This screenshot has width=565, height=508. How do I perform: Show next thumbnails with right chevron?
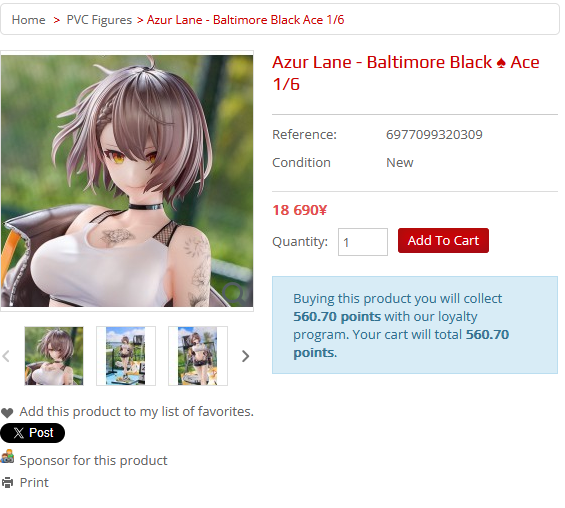[245, 356]
